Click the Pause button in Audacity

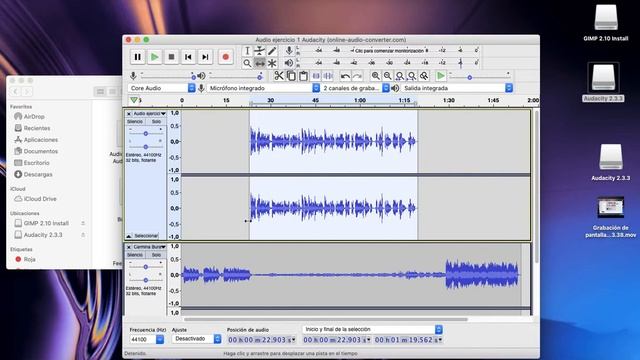[x=138, y=57]
